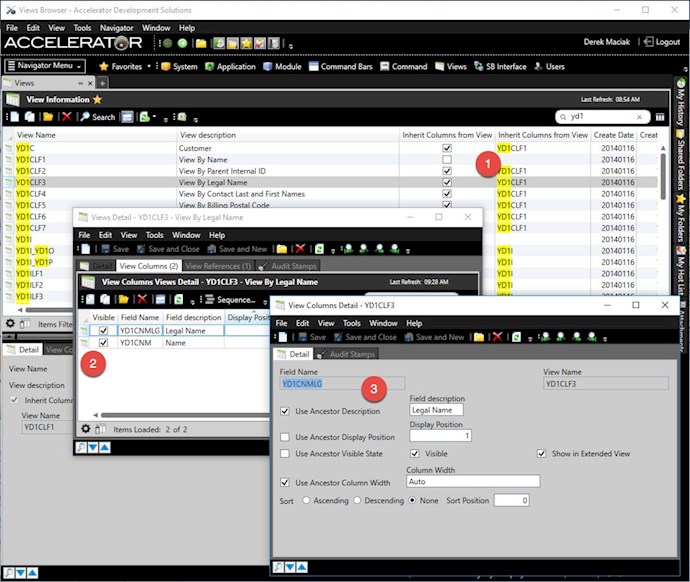
Task: Add a new tab with the plus button
Action: coord(102,83)
